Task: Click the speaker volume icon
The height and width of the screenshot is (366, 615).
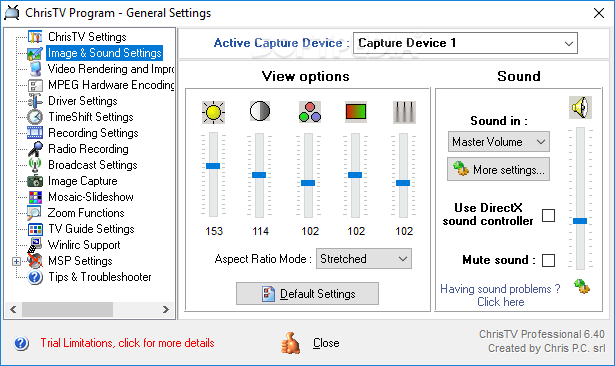Action: 580,107
